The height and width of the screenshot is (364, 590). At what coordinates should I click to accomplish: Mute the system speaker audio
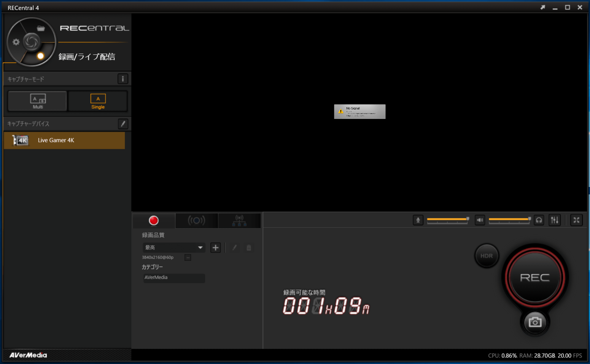[480, 220]
